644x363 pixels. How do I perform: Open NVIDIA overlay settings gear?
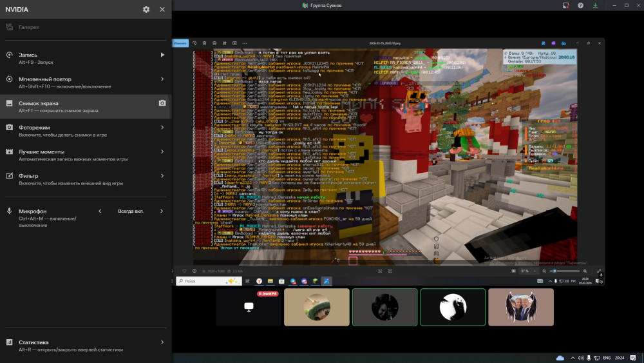tap(146, 10)
